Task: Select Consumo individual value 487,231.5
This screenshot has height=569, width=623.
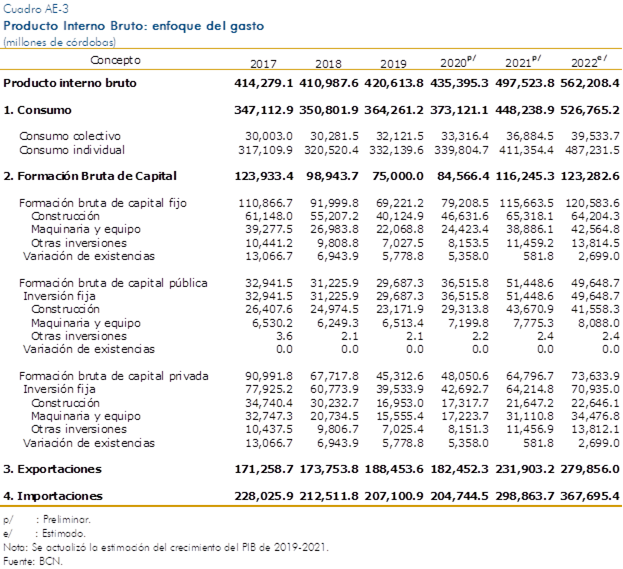Action: click(x=592, y=150)
